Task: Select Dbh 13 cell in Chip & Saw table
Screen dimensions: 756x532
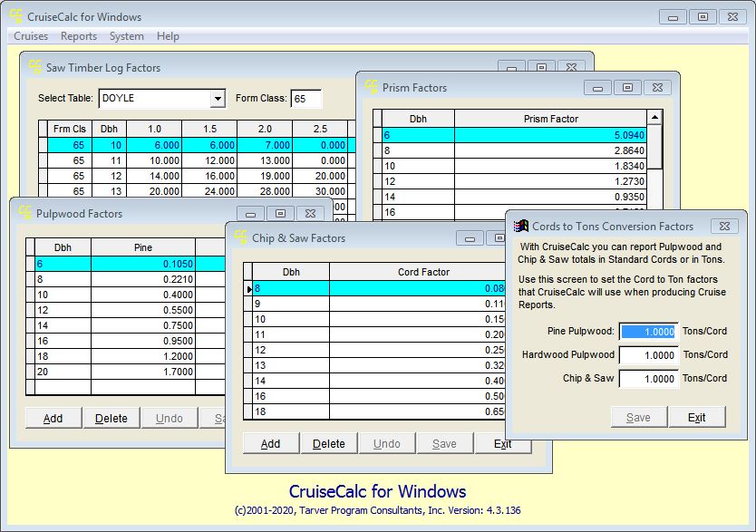Action: click(x=291, y=366)
